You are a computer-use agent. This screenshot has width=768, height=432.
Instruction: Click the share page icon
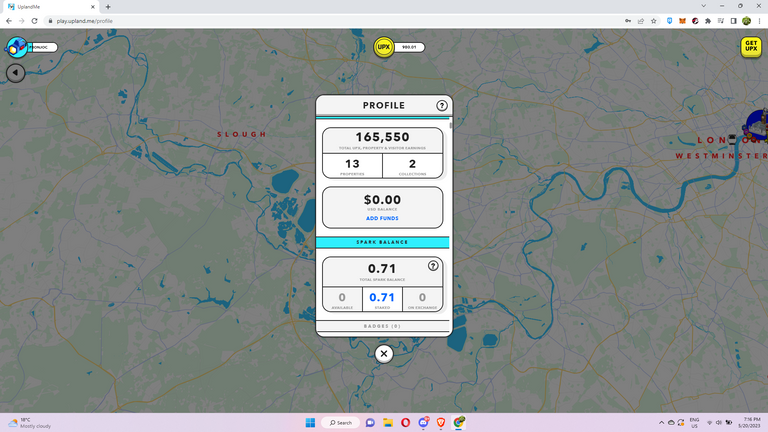tap(641, 21)
